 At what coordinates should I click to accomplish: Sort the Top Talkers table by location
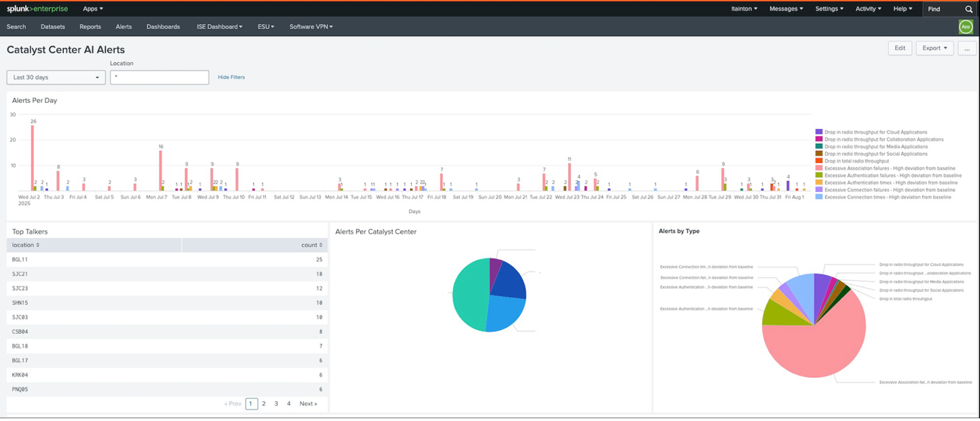pyautogui.click(x=24, y=245)
